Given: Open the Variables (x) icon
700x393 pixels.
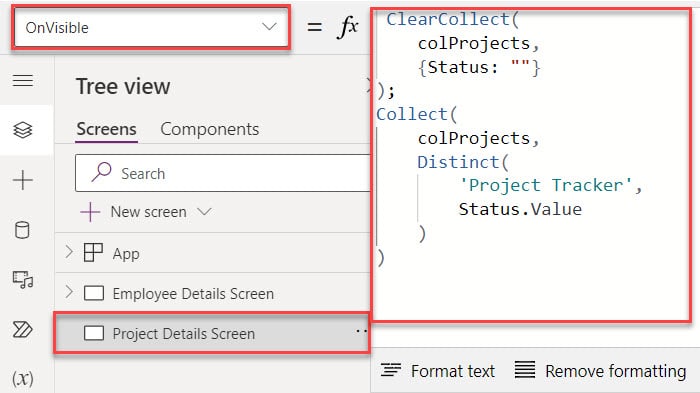Looking at the screenshot, I should 23,379.
